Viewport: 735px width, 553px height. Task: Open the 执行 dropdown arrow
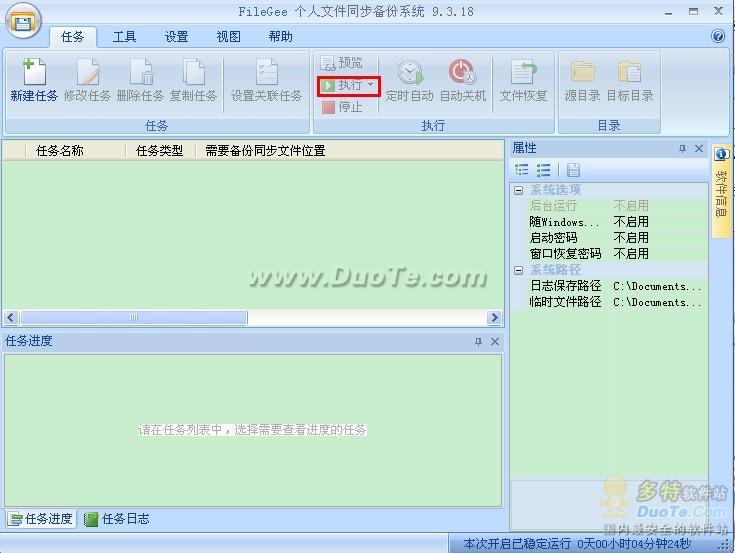[x=371, y=85]
